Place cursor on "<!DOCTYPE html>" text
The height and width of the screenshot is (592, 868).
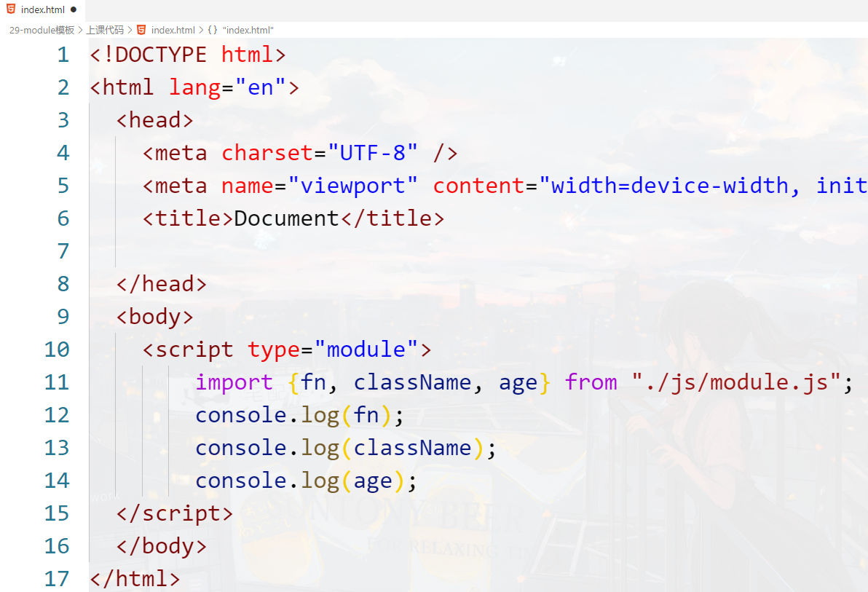click(x=188, y=55)
